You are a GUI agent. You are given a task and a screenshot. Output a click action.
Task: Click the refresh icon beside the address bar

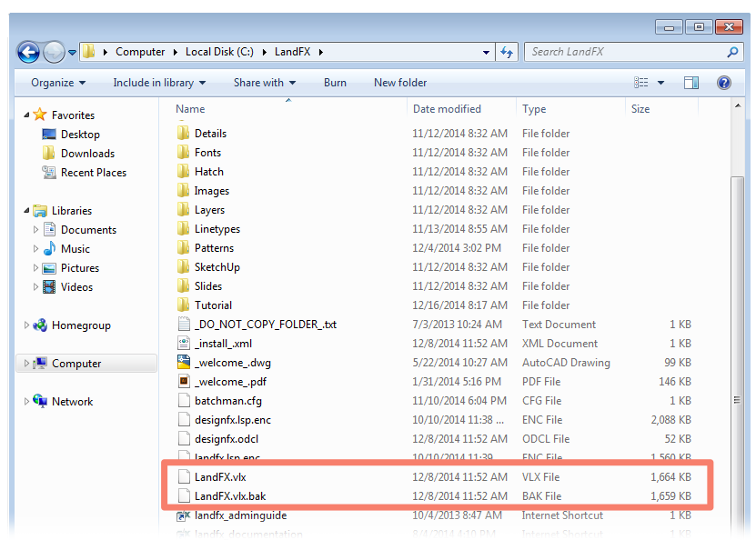[x=507, y=52]
